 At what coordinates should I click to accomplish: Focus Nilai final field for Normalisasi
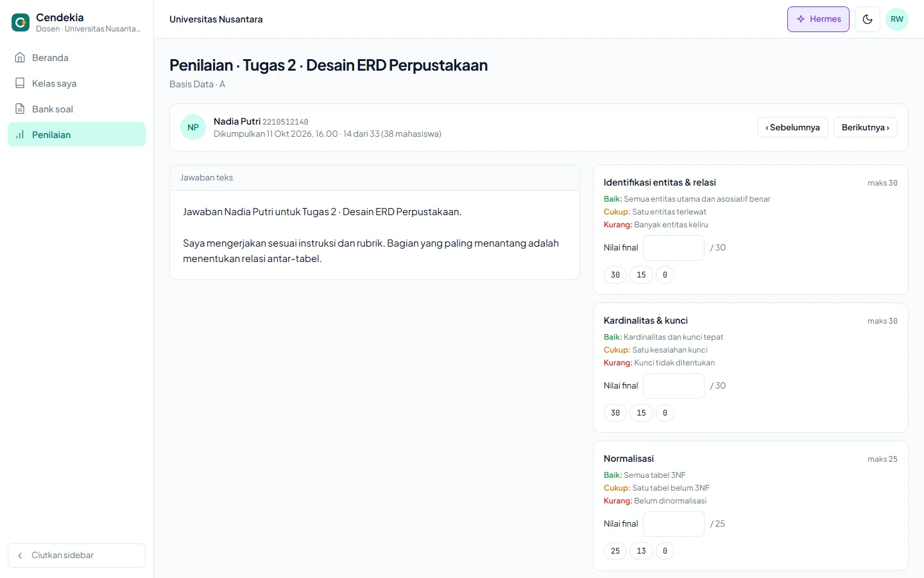pos(674,524)
